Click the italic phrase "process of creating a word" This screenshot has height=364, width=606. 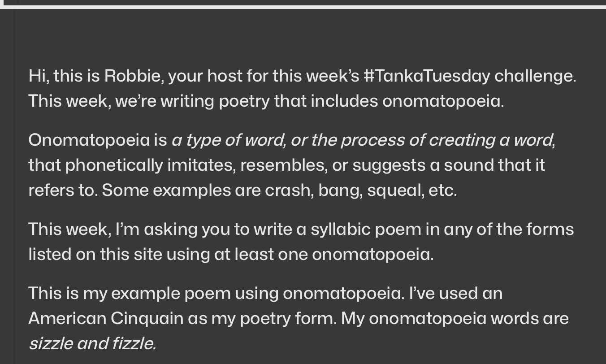[x=446, y=140]
